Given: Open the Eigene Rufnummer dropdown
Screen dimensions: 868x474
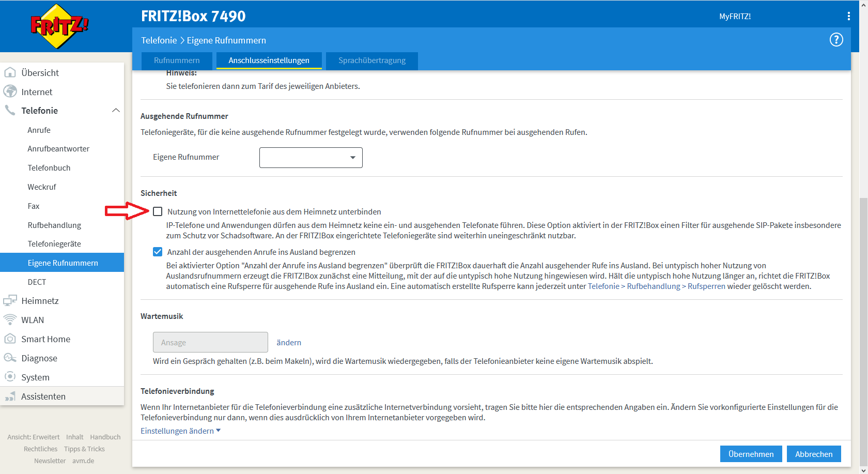Looking at the screenshot, I should [x=311, y=158].
